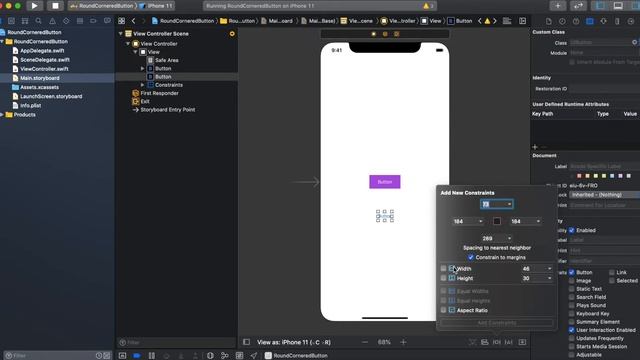The height and width of the screenshot is (360, 640).
Task: Open the Symbol navigator hierarchy icon
Action: tap(25, 21)
